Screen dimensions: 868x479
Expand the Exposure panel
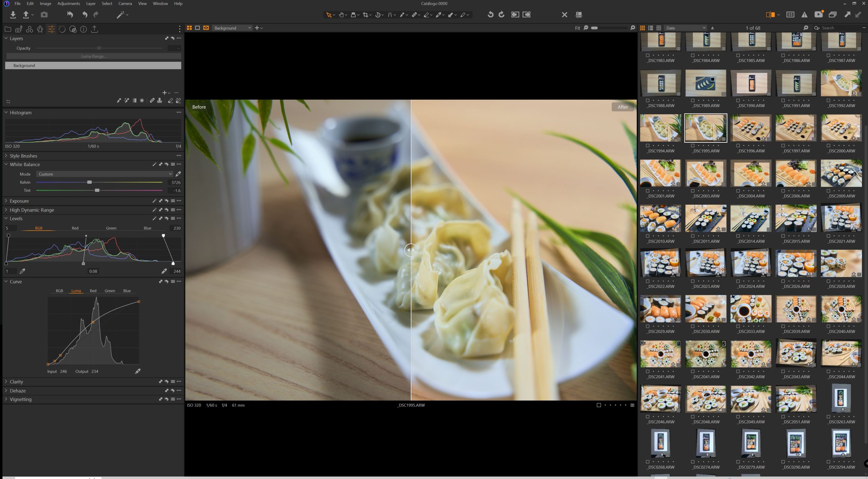click(19, 201)
